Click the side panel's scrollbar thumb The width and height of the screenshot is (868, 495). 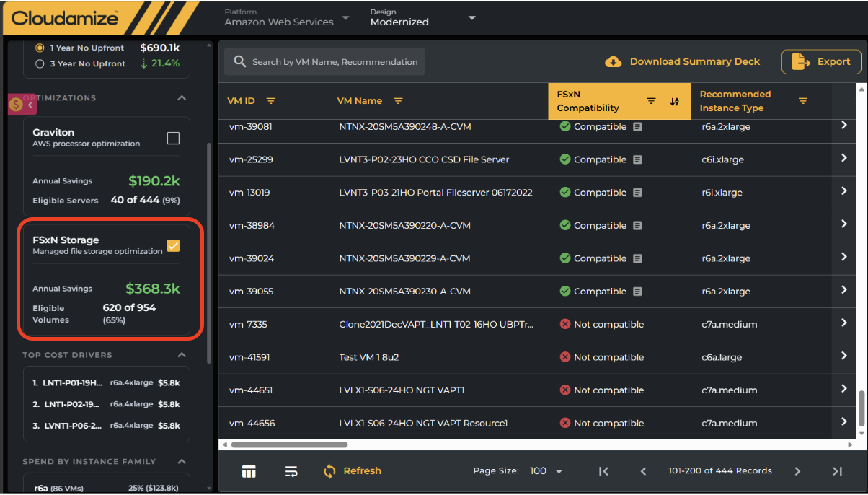[209, 253]
